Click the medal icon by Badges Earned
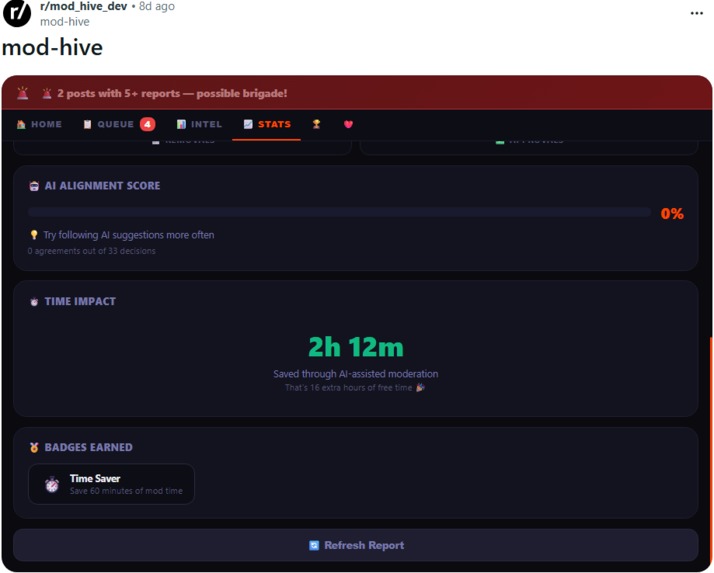Viewport: 714px width, 573px height. 34,447
